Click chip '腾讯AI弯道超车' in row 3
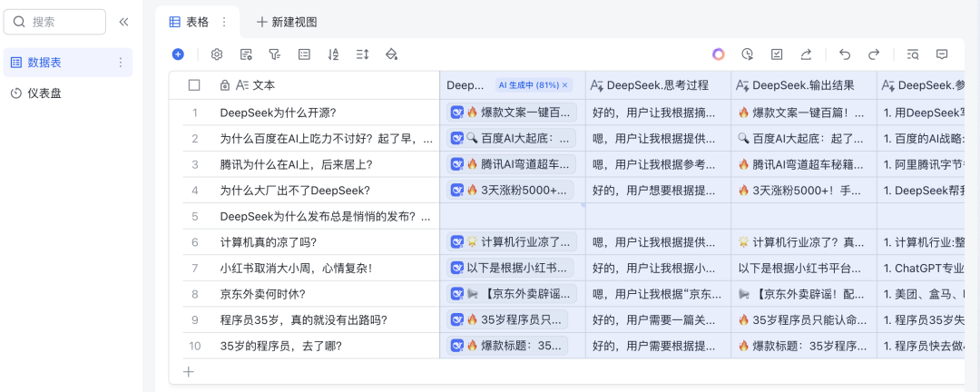980x392 pixels. coord(511,164)
